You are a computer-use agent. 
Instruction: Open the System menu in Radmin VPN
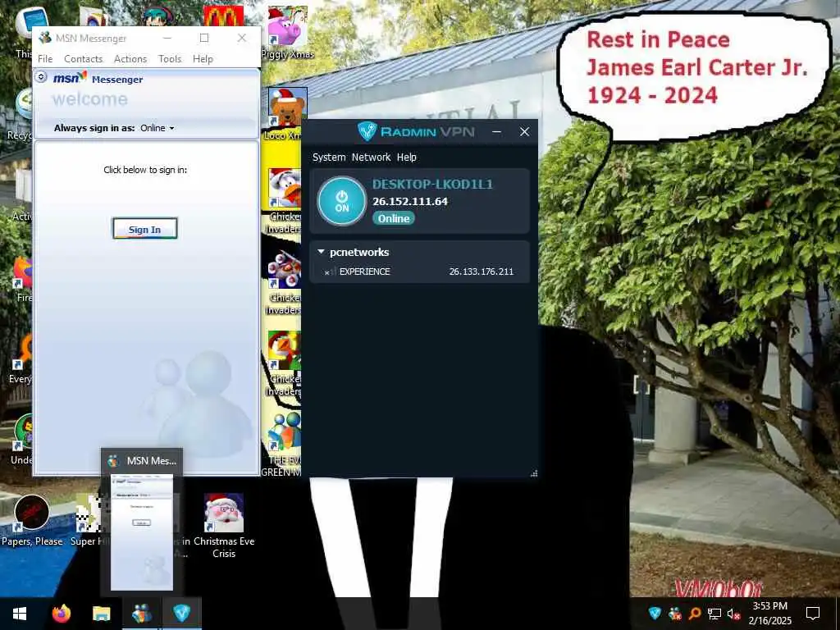pyautogui.click(x=329, y=157)
